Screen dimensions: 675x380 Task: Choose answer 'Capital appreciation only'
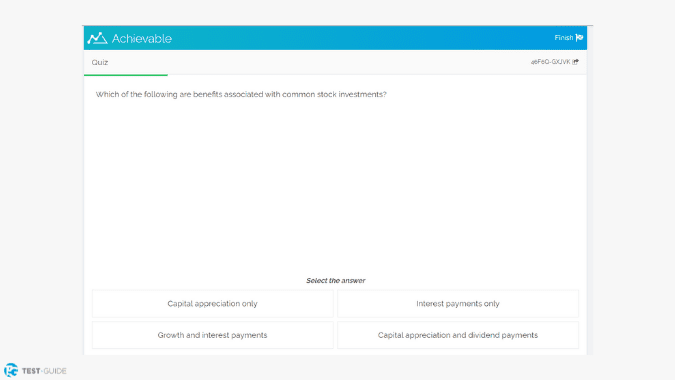[213, 304]
